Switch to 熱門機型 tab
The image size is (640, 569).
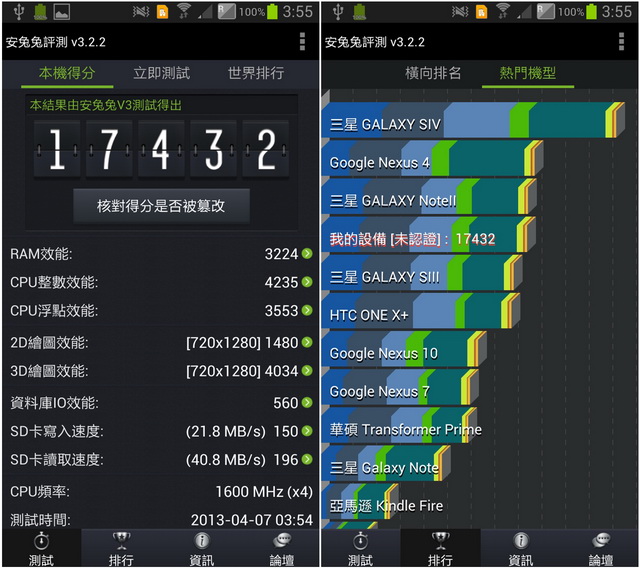pyautogui.click(x=528, y=73)
